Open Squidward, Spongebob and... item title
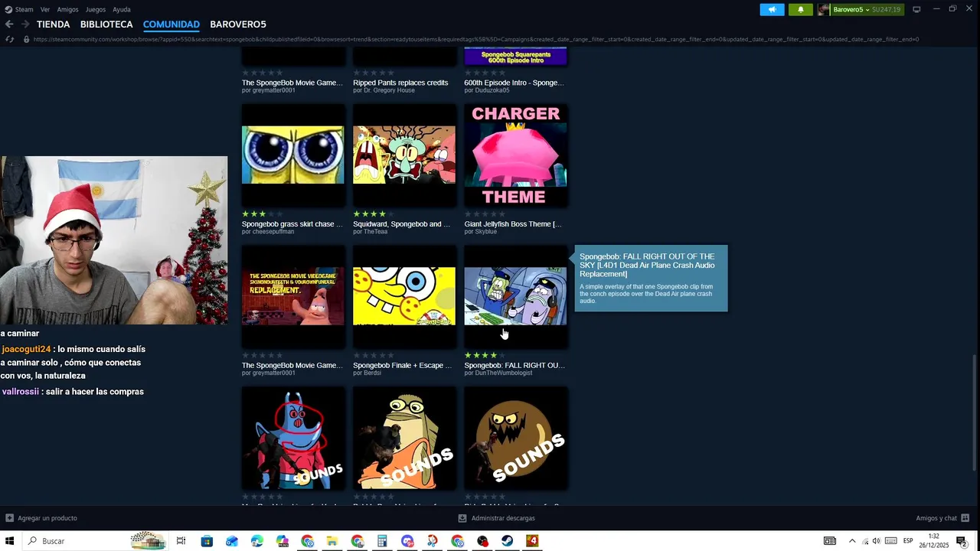The height and width of the screenshot is (551, 980). coord(402,224)
